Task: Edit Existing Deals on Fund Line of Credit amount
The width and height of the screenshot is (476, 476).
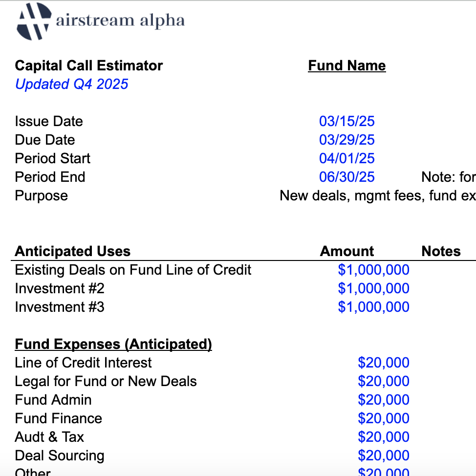Action: 373,270
